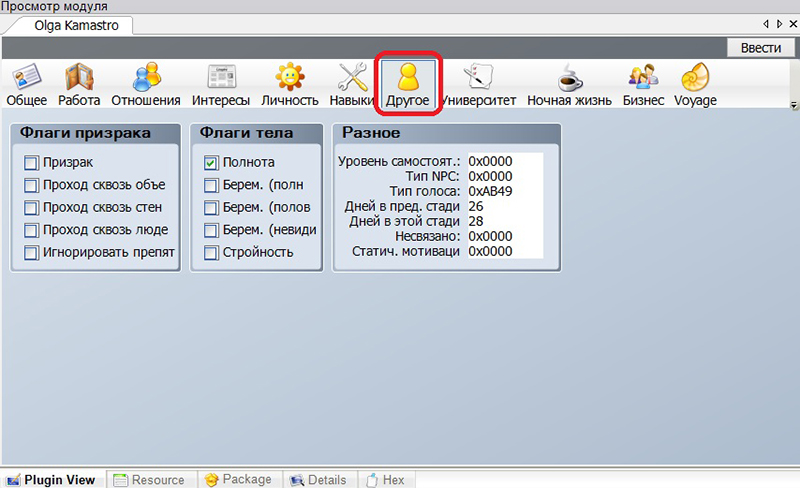Switch to the Resource tab
This screenshot has width=800, height=488.
tap(149, 480)
